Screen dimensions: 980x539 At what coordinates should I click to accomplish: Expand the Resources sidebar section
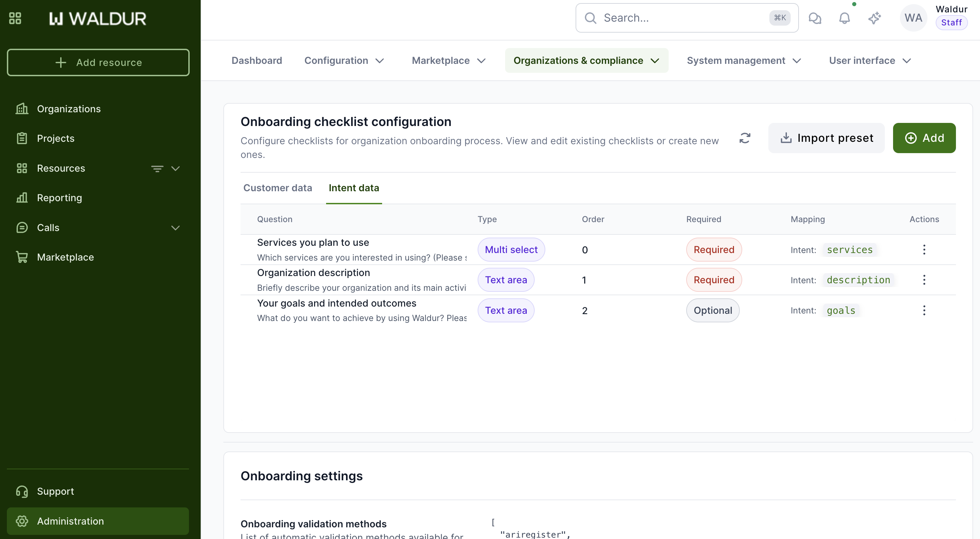pos(175,168)
